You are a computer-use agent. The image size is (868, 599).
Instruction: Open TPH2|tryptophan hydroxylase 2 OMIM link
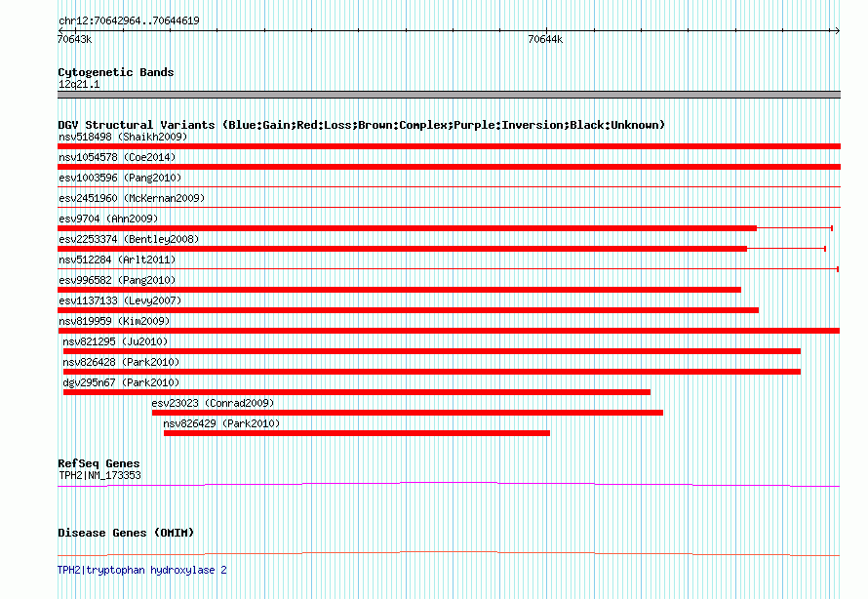pyautogui.click(x=142, y=570)
